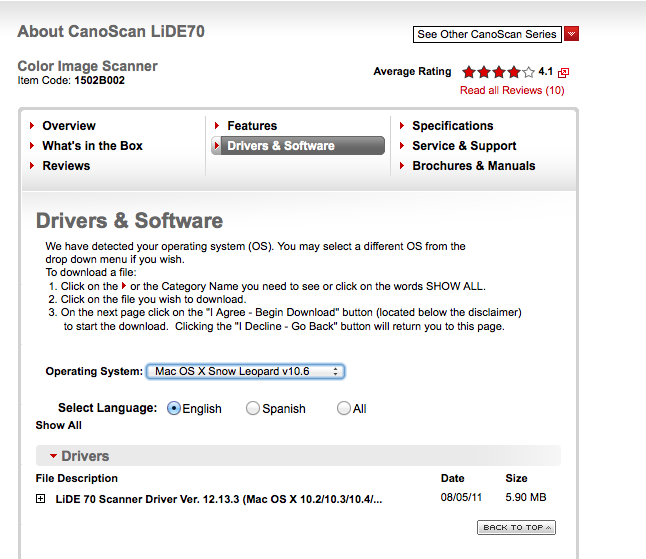Click the red arrow beside Brochures & Manuals
The image size is (646, 559).
point(402,166)
